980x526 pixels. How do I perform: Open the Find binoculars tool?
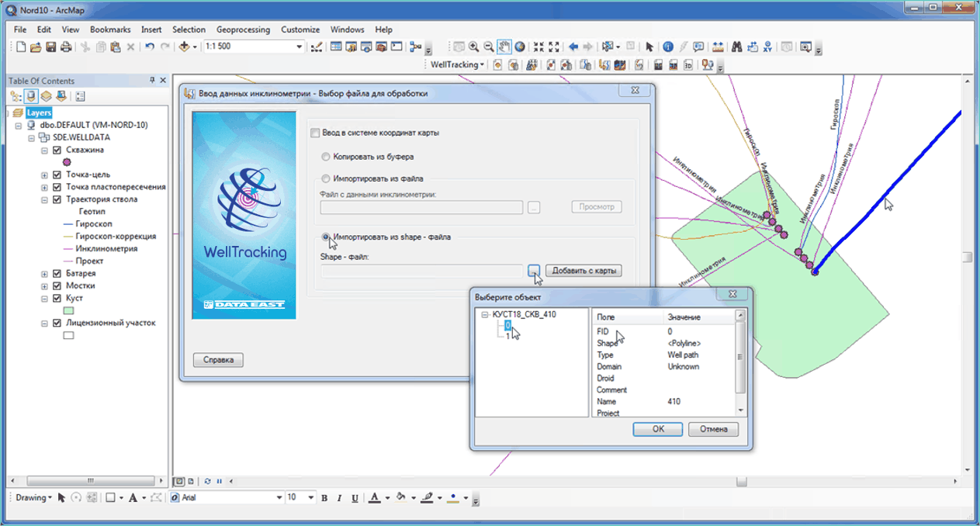point(737,47)
